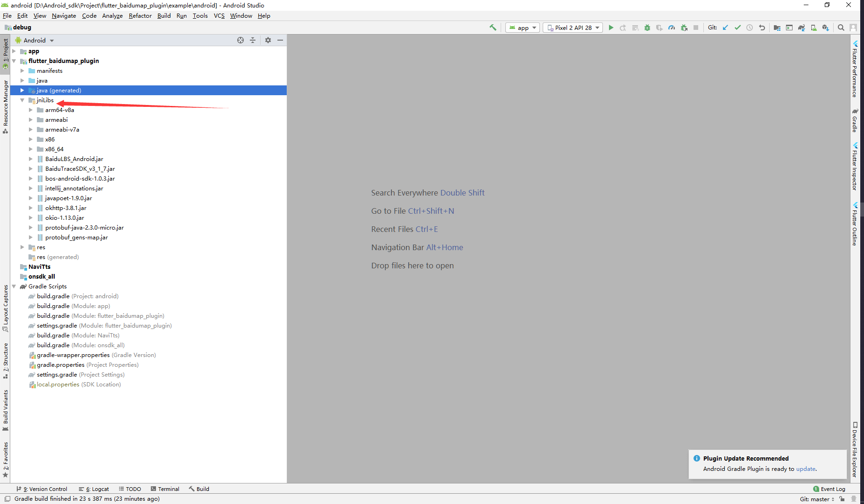Select the NaviTts module

pos(39,267)
